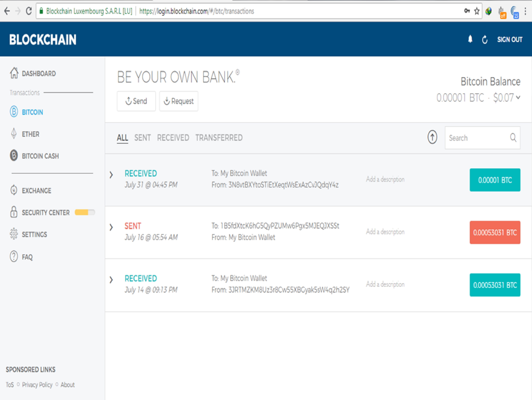
Task: Click the notification bell icon
Action: pyautogui.click(x=470, y=39)
